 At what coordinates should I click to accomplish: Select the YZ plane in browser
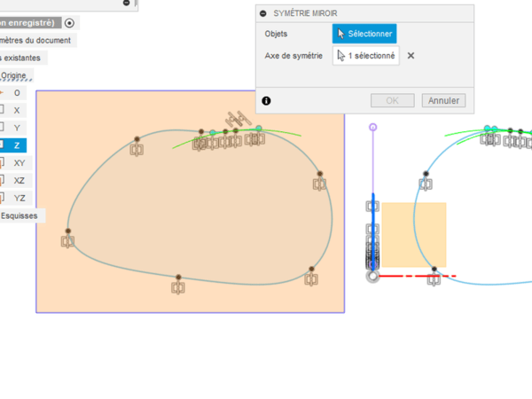coord(19,198)
